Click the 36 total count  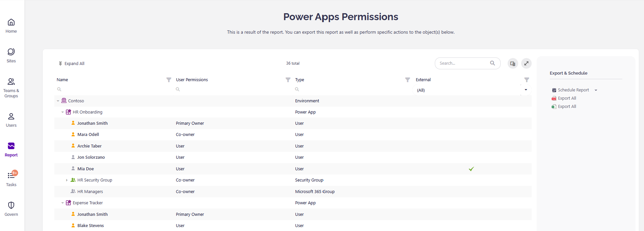coord(293,63)
